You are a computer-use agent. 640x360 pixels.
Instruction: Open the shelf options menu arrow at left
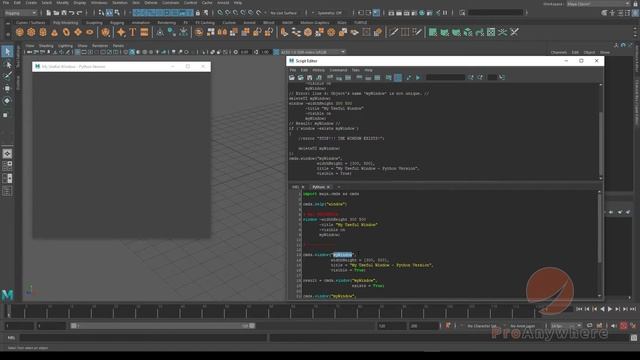click(8, 34)
